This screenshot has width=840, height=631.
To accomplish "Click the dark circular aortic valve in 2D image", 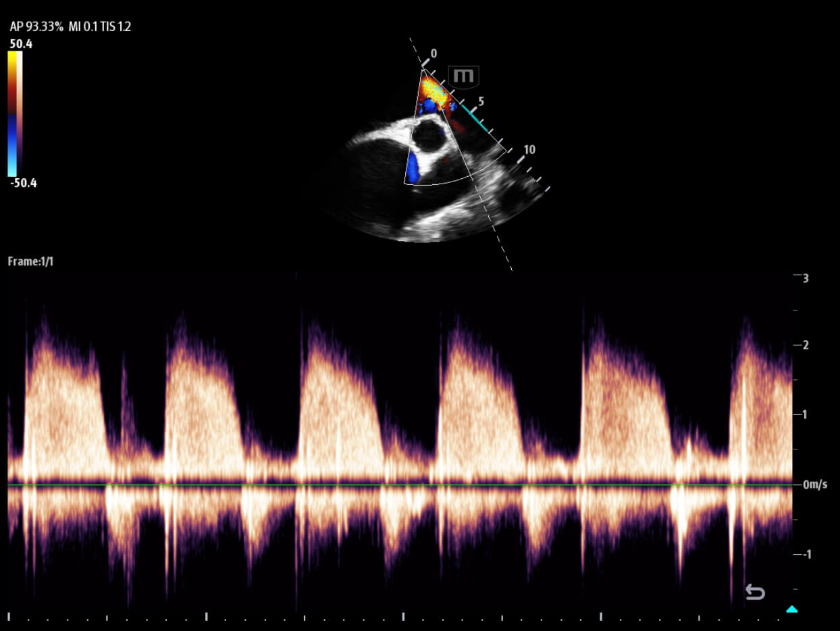I will pos(427,135).
